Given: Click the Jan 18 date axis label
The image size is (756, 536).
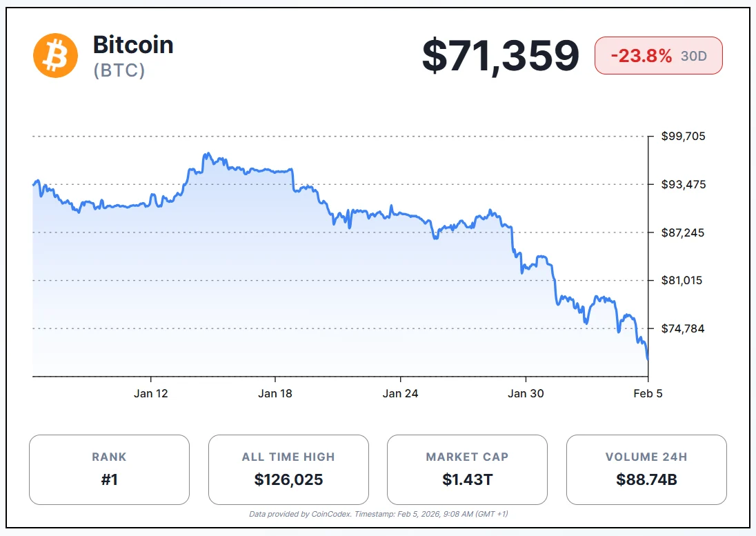Looking at the screenshot, I should tap(276, 394).
